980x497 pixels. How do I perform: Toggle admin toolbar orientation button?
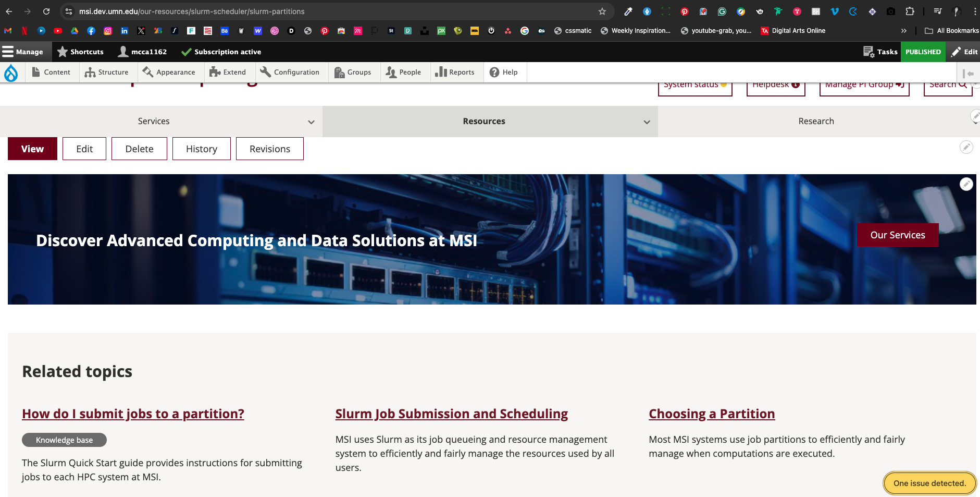point(968,73)
